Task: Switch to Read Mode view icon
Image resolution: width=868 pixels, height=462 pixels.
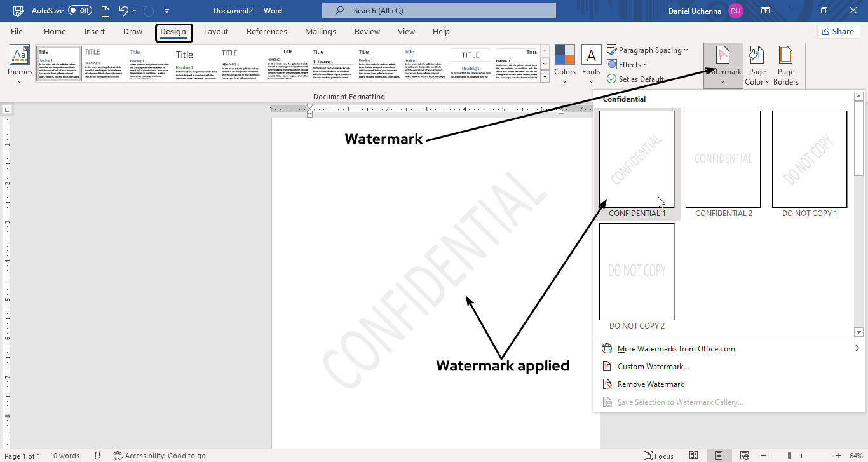Action: click(x=694, y=455)
